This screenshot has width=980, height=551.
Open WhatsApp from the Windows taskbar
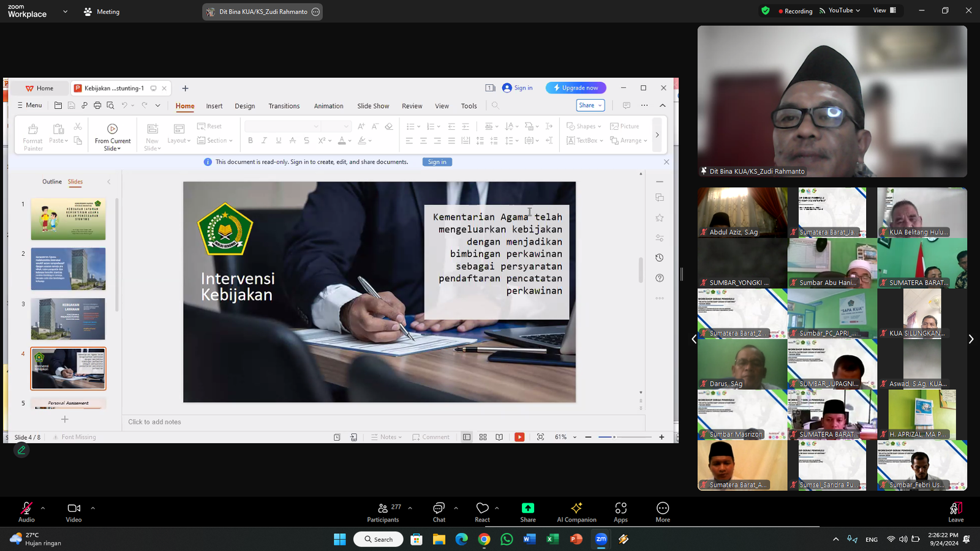[x=507, y=539]
